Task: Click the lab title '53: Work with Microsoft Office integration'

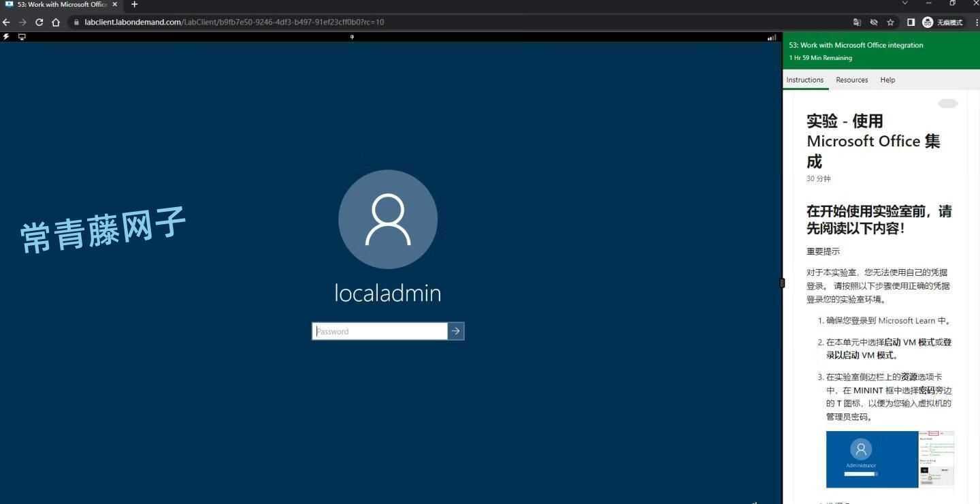Action: tap(856, 45)
